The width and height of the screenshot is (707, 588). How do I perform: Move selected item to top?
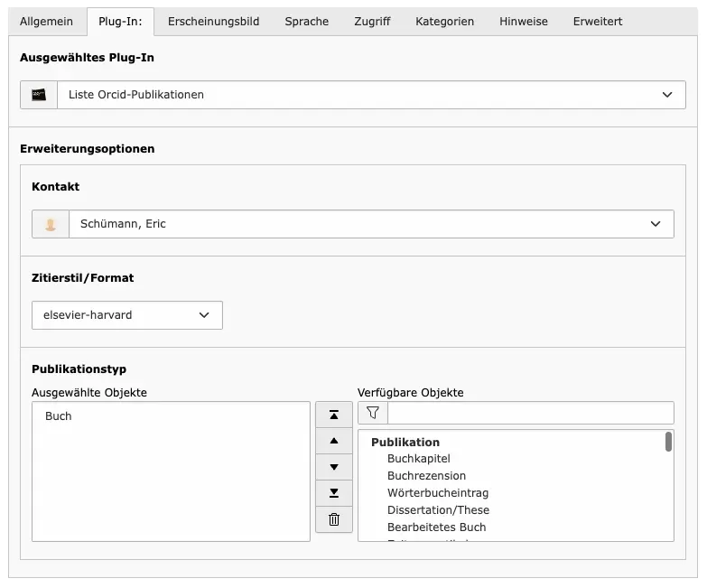tap(334, 415)
